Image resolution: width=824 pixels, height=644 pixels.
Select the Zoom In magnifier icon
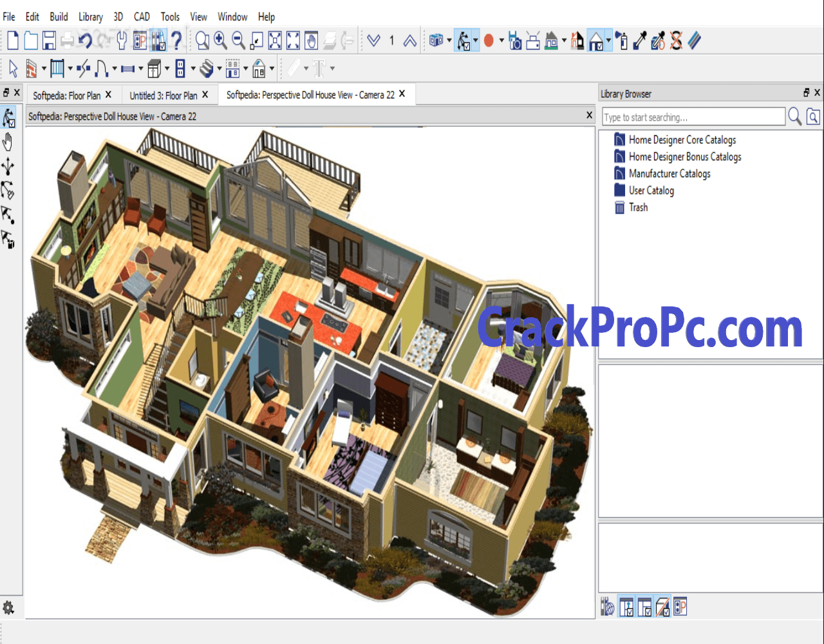220,41
